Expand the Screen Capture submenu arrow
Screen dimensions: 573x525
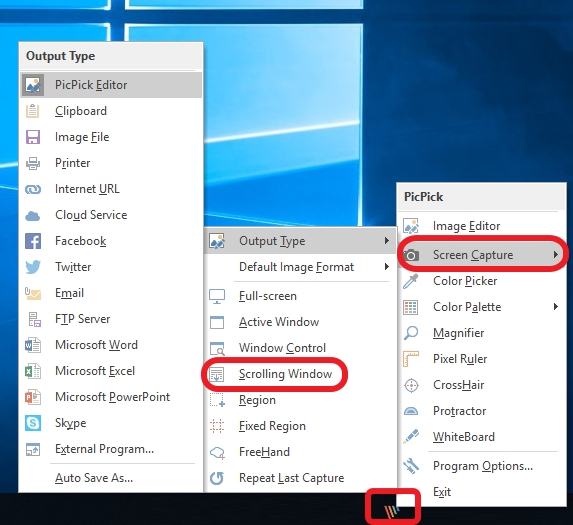coord(555,254)
